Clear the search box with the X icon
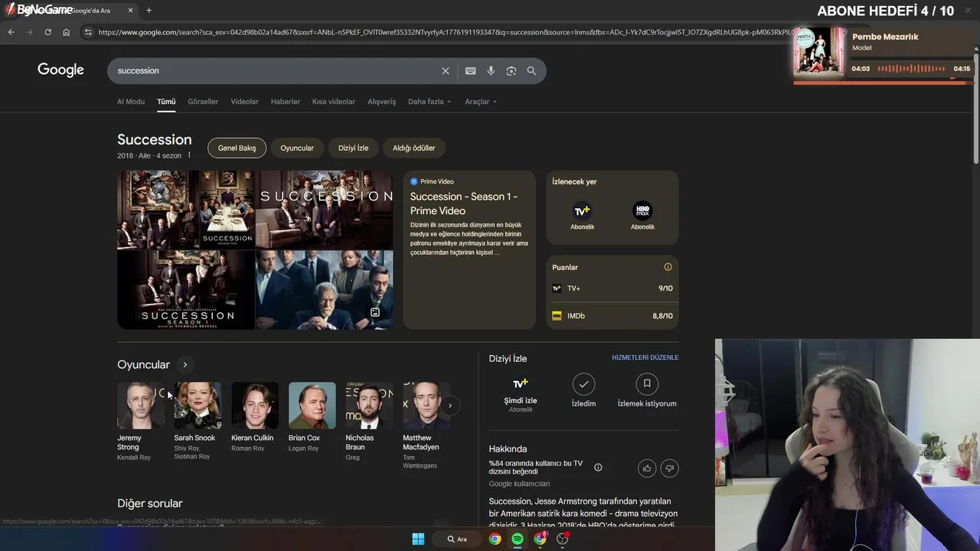The height and width of the screenshot is (551, 980). (x=446, y=70)
